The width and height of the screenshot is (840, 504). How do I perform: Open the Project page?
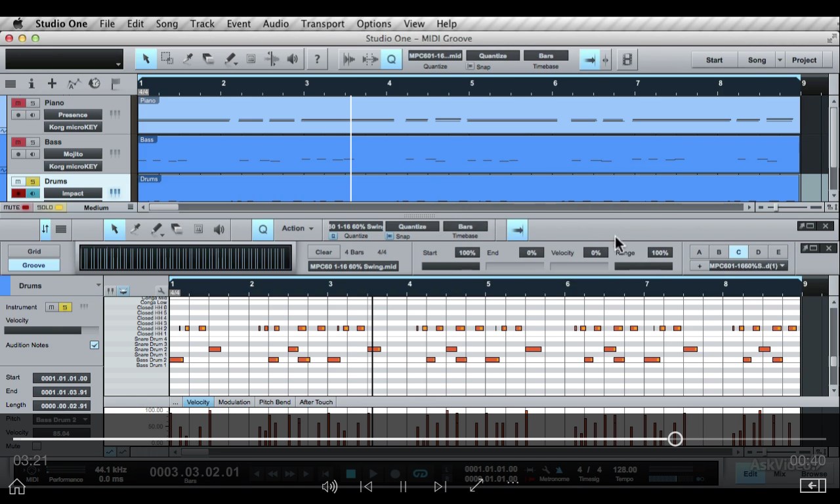(804, 60)
